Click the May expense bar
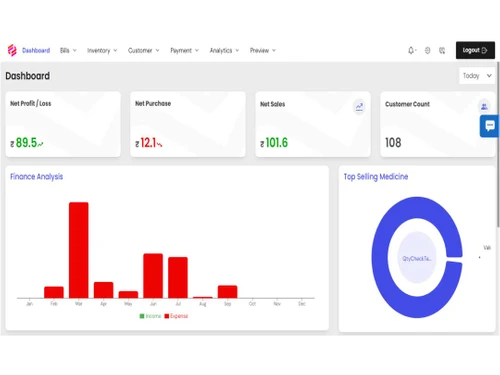 [x=128, y=295]
